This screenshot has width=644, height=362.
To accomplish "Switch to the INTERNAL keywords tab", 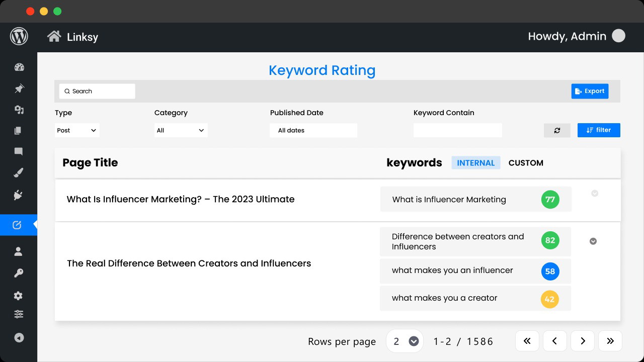I will [x=475, y=163].
